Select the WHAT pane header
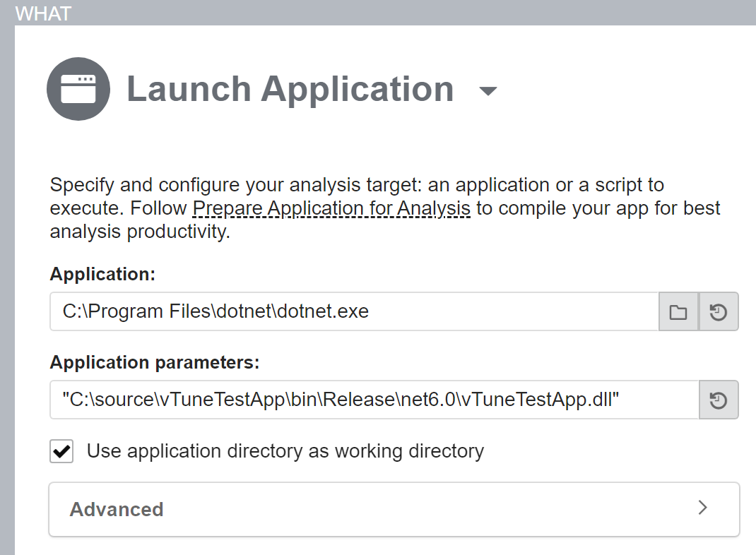Viewport: 756px width, 555px height. [43, 13]
